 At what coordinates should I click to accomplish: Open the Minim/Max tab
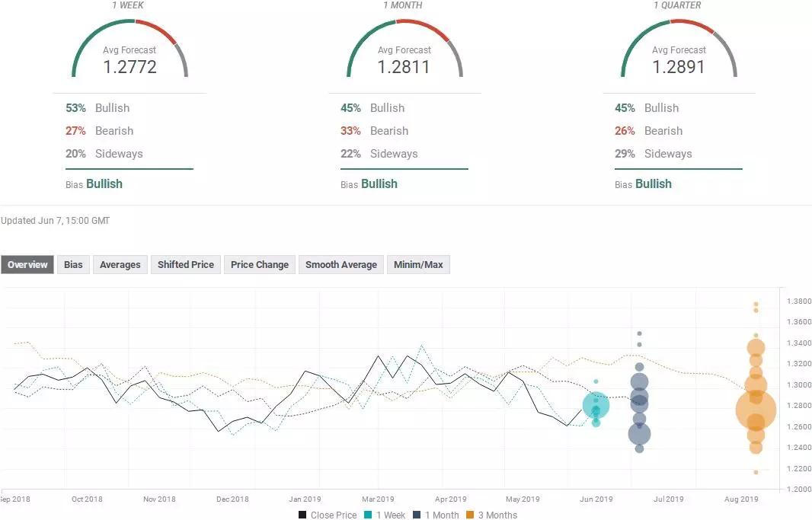[418, 264]
